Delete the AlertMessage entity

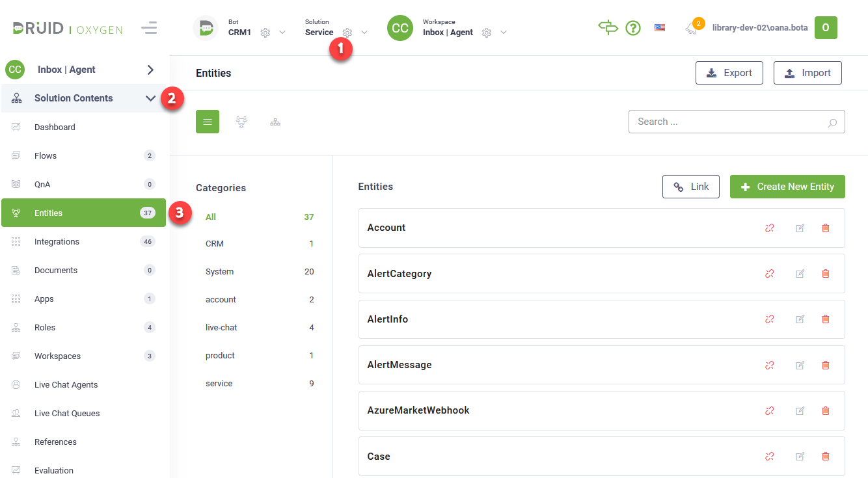[x=826, y=365]
